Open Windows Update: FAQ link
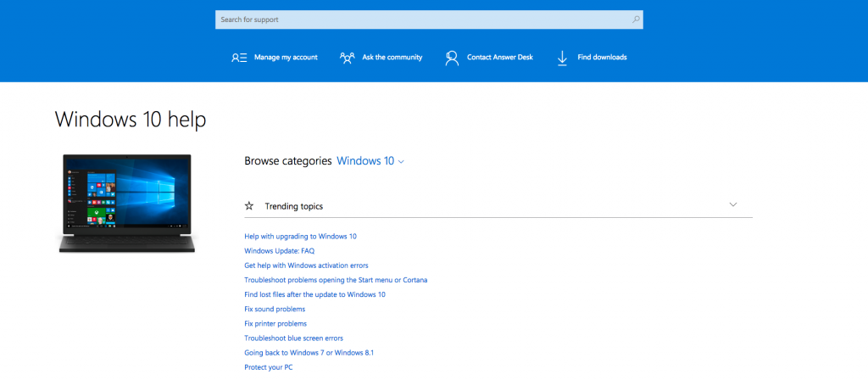This screenshot has width=868, height=380. pos(280,251)
